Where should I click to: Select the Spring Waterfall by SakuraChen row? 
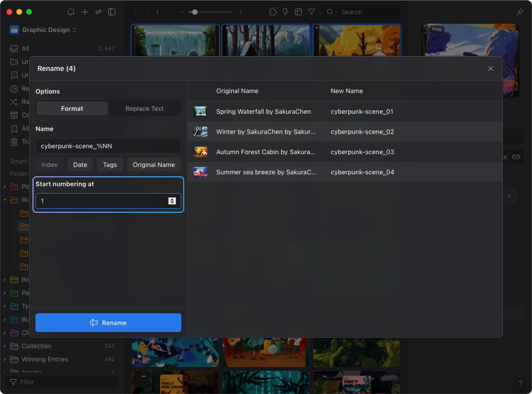pos(345,112)
